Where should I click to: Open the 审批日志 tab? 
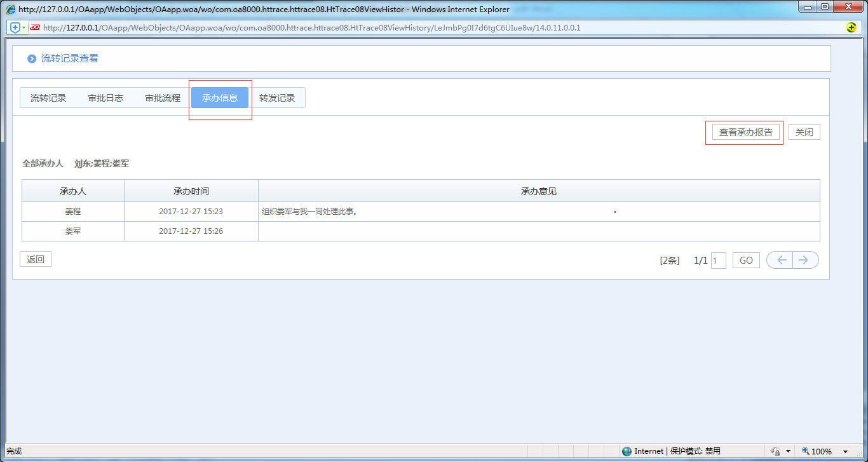105,98
